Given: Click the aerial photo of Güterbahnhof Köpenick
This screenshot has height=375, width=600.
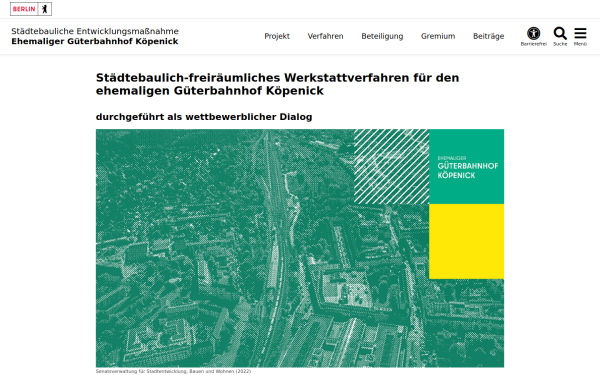Looking at the screenshot, I should pos(300,248).
